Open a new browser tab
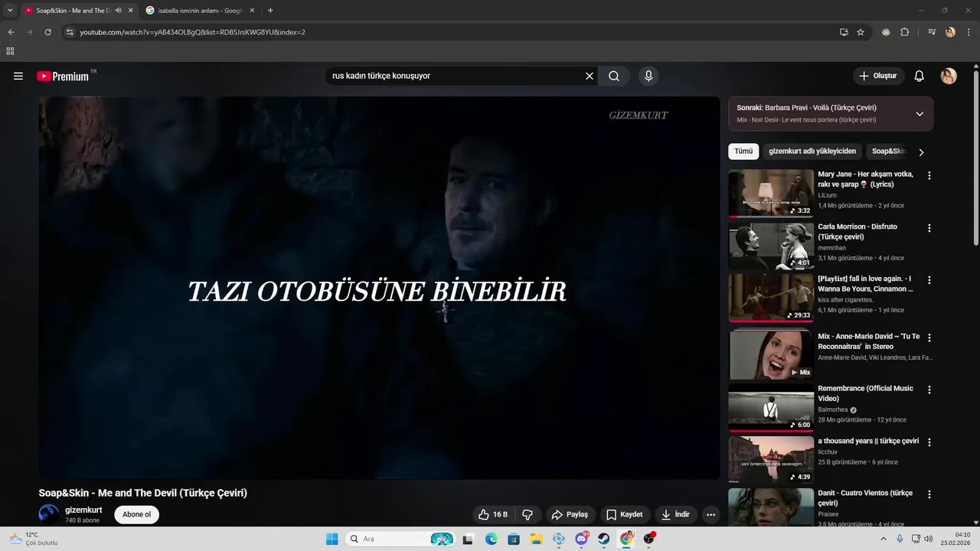This screenshot has height=551, width=980. point(270,11)
